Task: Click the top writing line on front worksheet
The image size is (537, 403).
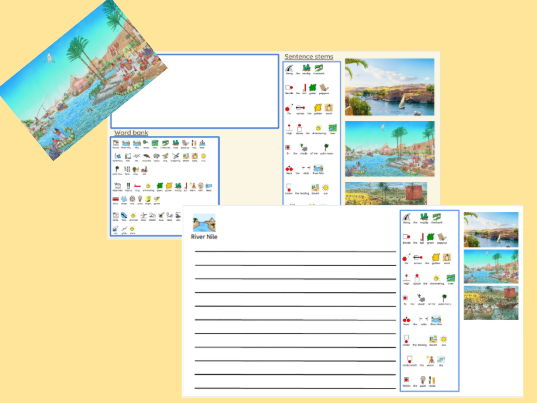Action: point(295,252)
